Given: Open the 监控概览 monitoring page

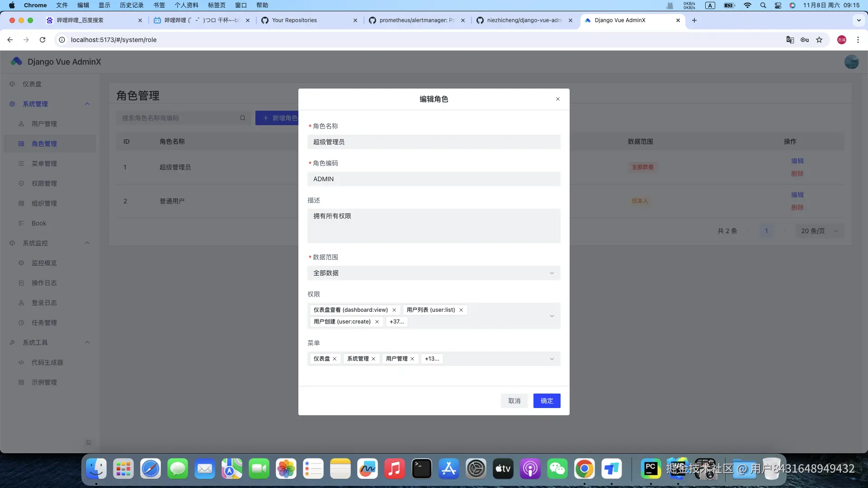Looking at the screenshot, I should (x=44, y=263).
